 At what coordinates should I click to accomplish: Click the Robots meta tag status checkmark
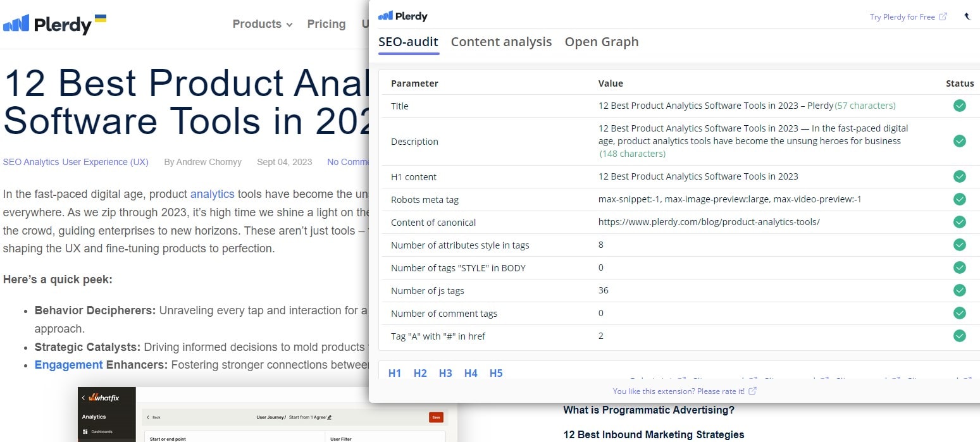pyautogui.click(x=959, y=199)
